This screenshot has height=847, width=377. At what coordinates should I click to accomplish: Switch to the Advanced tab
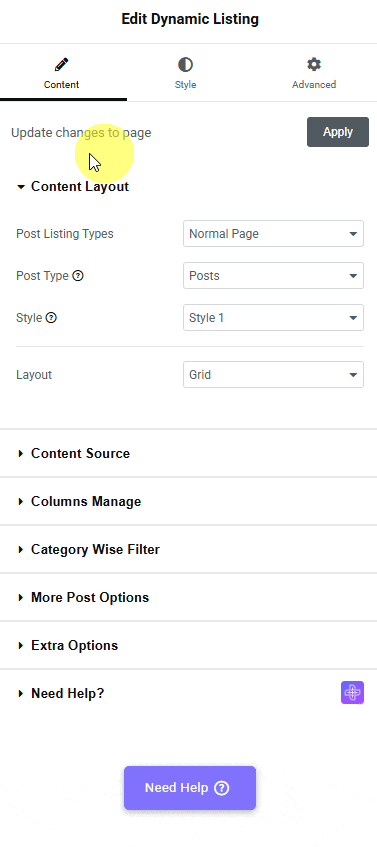314,73
